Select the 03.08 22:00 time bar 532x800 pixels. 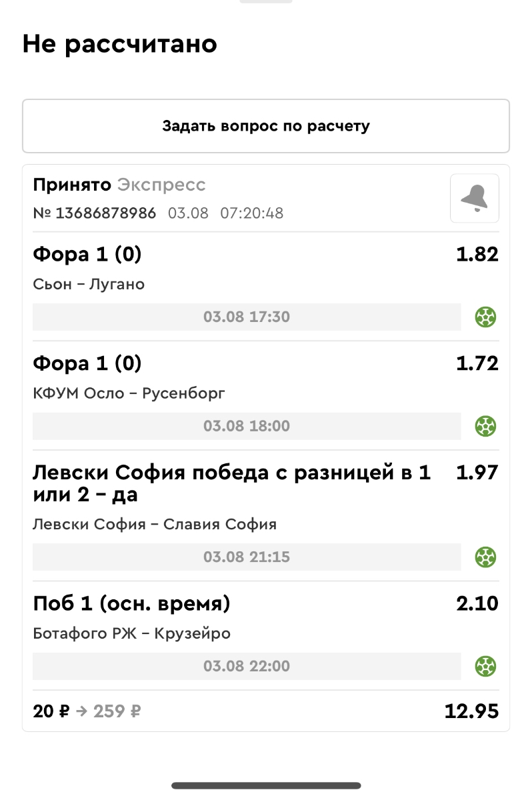pyautogui.click(x=247, y=666)
